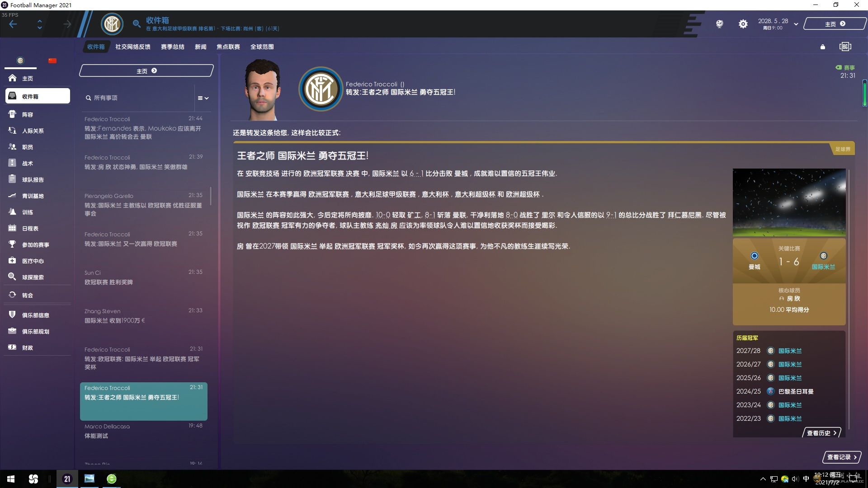Open core player 房欣 link

coord(793,299)
